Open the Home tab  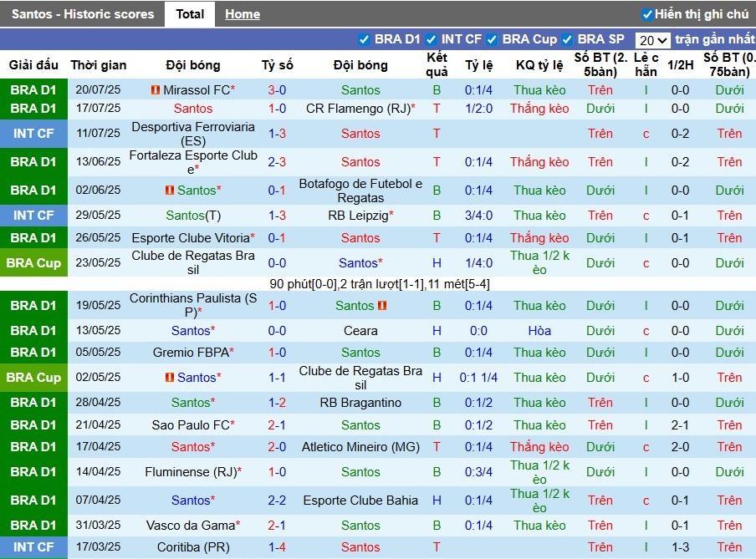(x=243, y=14)
